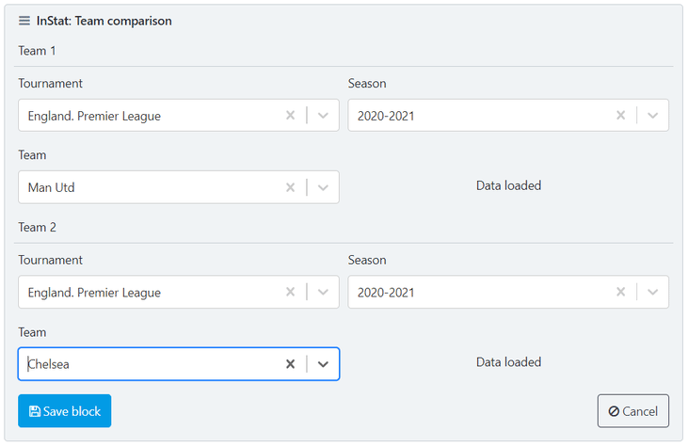Save the block with Save block button
Screen dimensions: 688x447
[x=64, y=411]
